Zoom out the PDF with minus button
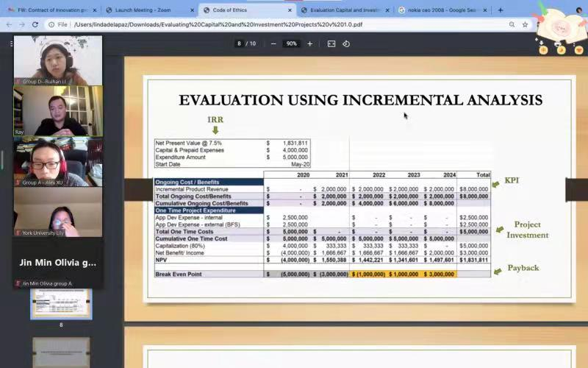This screenshot has width=588, height=368. coord(273,44)
